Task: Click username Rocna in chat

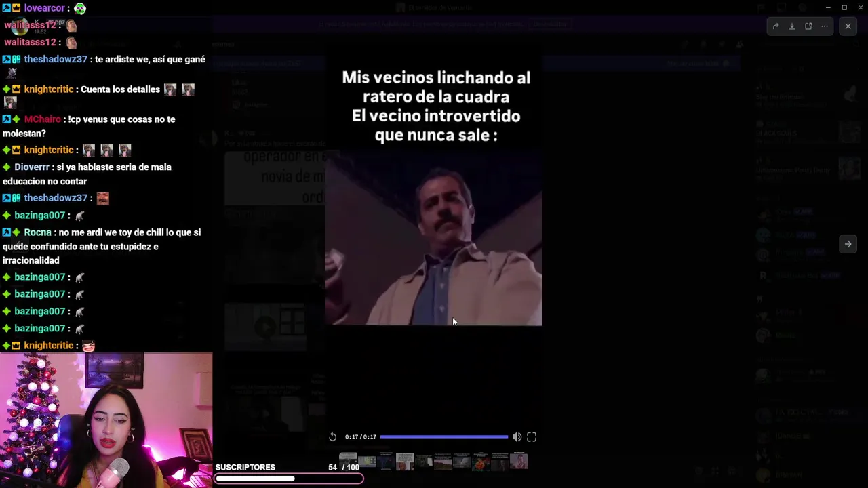Action: (x=37, y=232)
